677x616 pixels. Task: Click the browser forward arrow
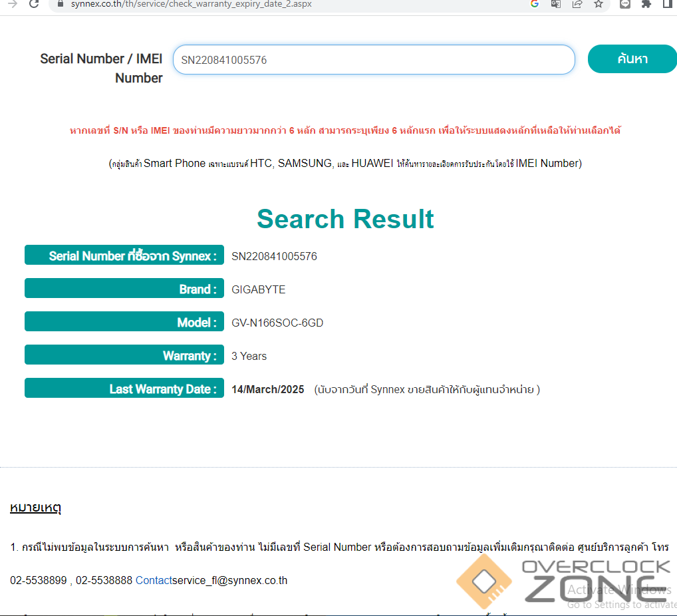pos(13,4)
